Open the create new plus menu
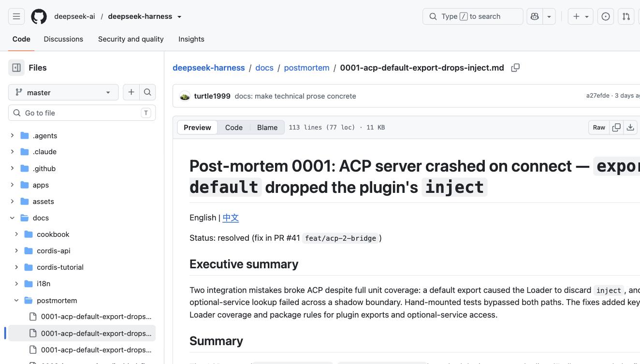 pyautogui.click(x=580, y=16)
